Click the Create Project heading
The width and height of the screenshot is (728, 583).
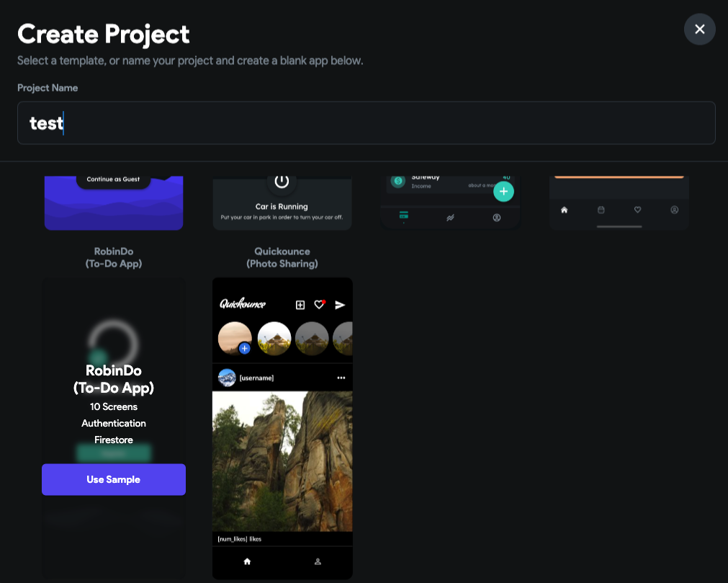[x=104, y=35]
